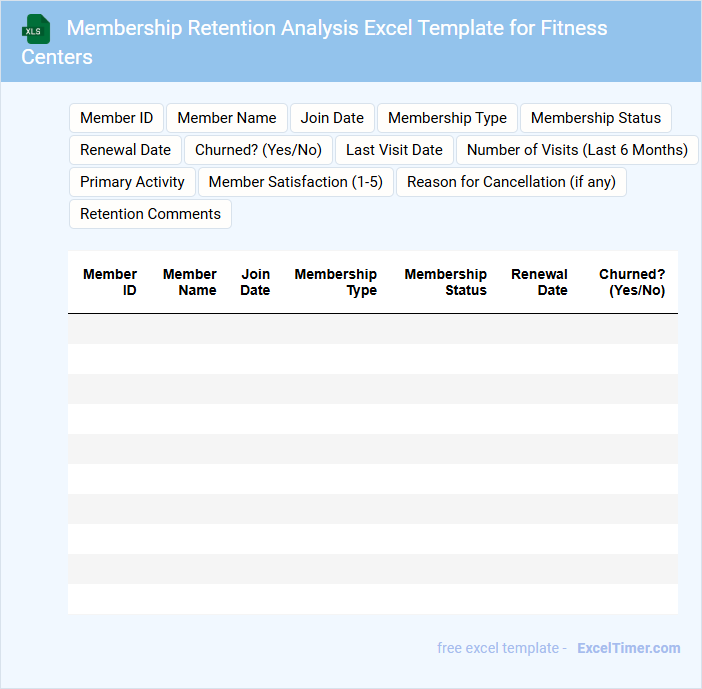Click the Retention Comments tag

click(x=150, y=214)
